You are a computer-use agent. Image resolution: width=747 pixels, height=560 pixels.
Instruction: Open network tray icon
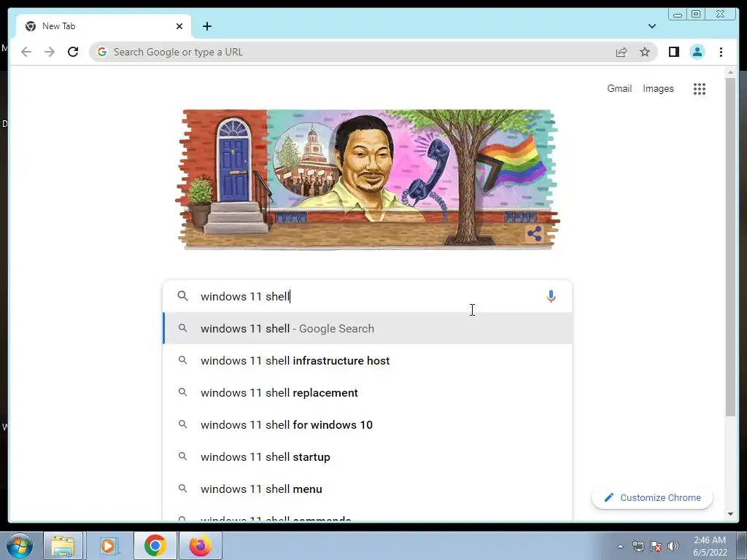pos(638,546)
